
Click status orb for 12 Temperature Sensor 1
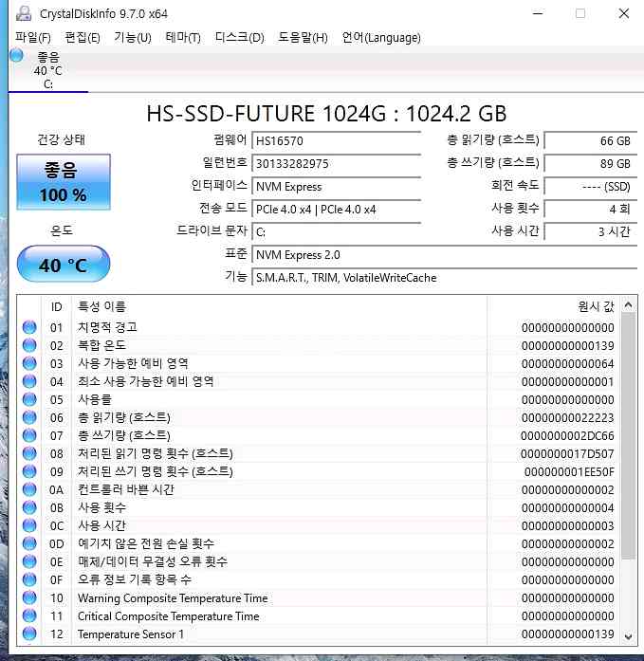[x=29, y=633]
